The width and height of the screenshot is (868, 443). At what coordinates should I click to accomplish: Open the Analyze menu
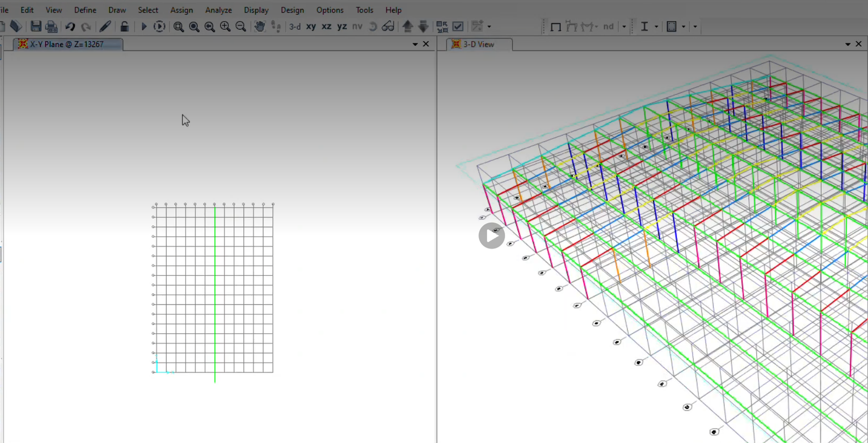click(219, 10)
